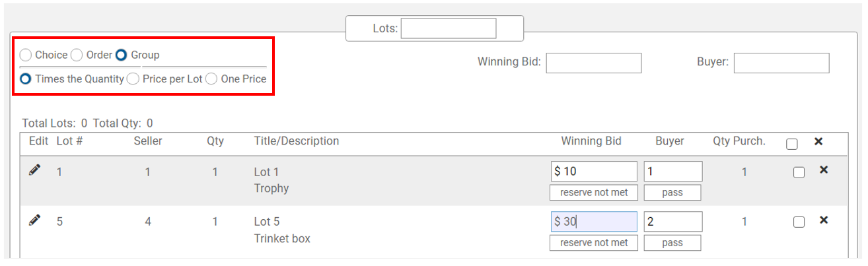Screen dimensions: 868x266
Task: Click 'reserve not met' button under Lot 1
Action: point(593,193)
